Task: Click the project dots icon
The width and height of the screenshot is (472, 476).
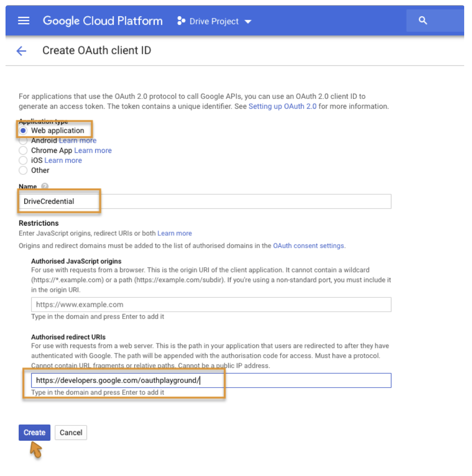Action: [x=181, y=21]
